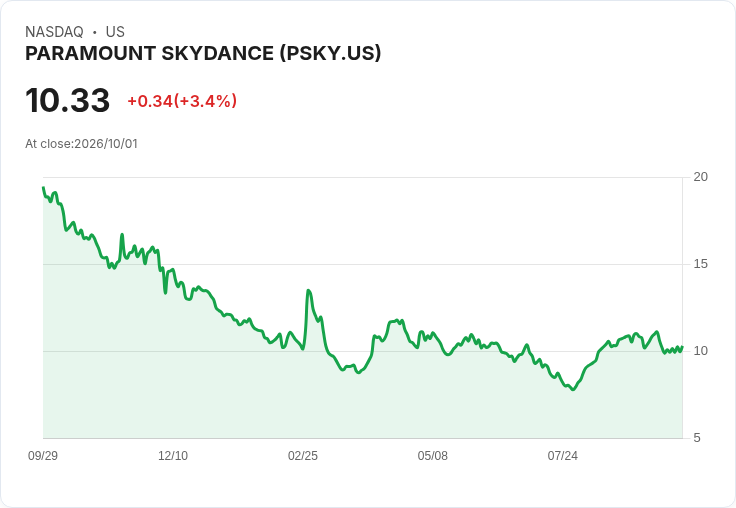Click the chart line's final endpoint
This screenshot has width=736, height=508.
[682, 346]
